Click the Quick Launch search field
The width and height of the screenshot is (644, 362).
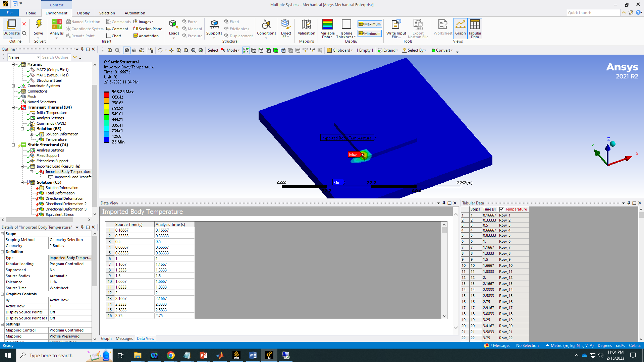pyautogui.click(x=593, y=13)
